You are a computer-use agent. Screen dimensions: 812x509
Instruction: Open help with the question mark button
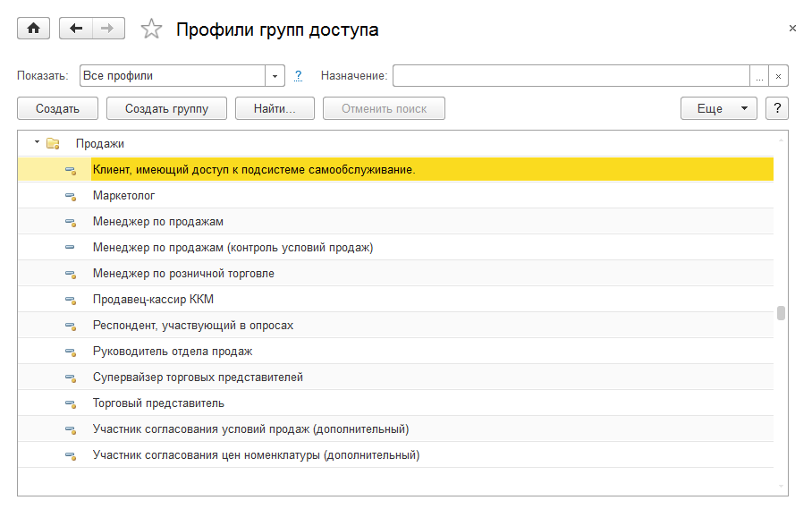click(x=776, y=108)
